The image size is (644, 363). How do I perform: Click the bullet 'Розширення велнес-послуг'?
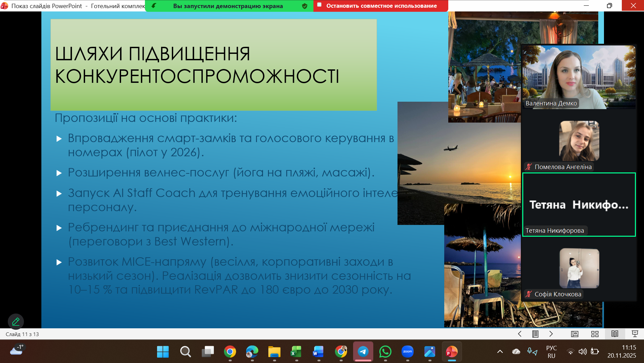221,173
